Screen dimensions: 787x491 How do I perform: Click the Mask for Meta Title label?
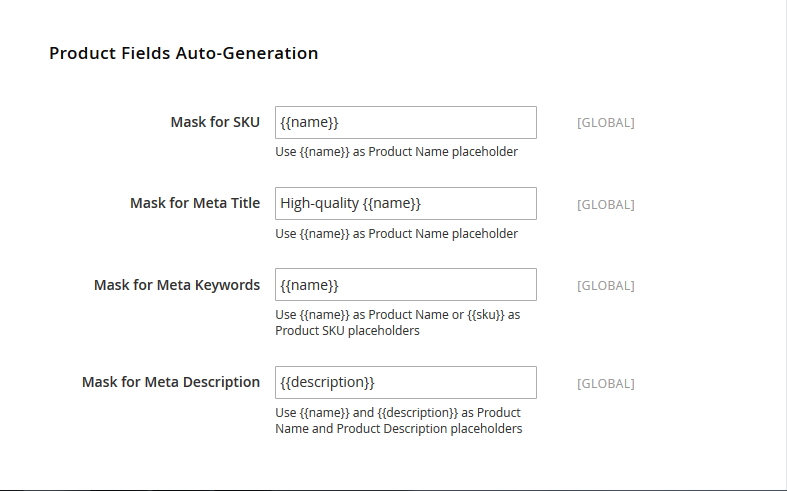(x=195, y=203)
